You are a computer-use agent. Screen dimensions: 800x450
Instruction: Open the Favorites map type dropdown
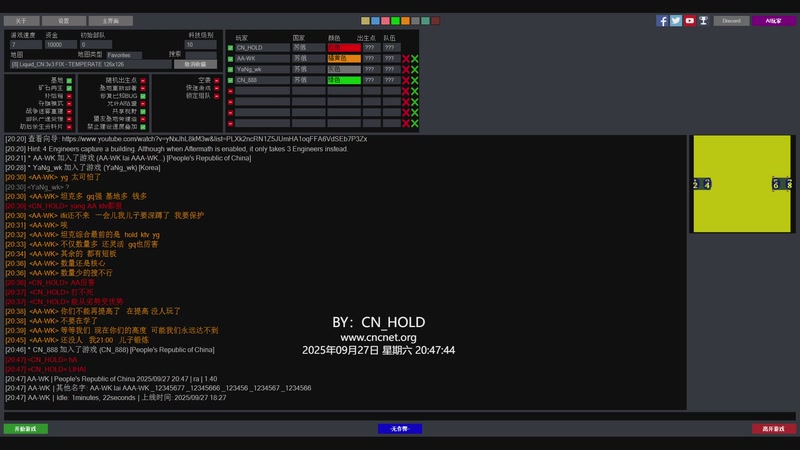tap(124, 55)
